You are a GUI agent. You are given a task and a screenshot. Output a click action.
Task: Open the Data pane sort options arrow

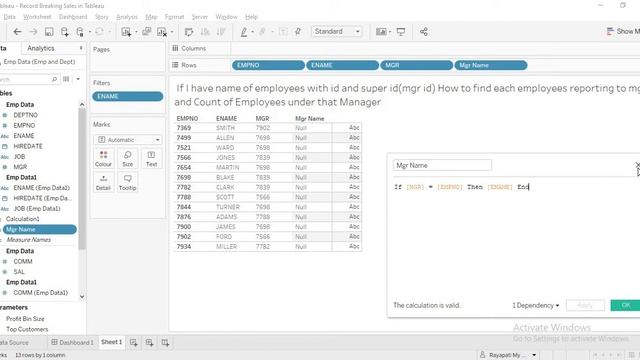tap(78, 79)
